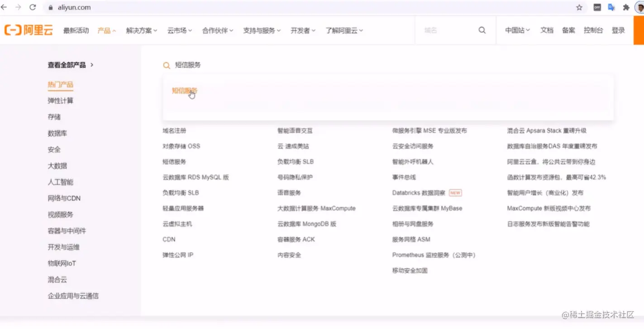The width and height of the screenshot is (644, 329).
Task: Select 热门产品 category
Action: tap(60, 85)
